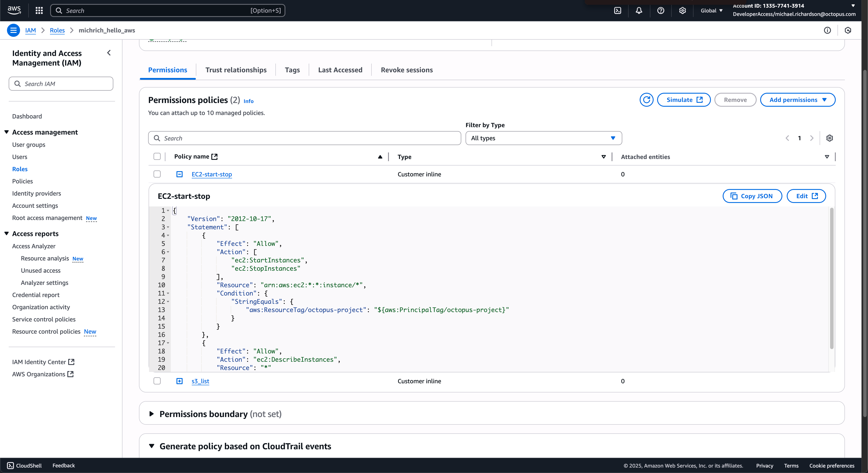
Task: Open the All types filter dropdown
Action: (543, 138)
